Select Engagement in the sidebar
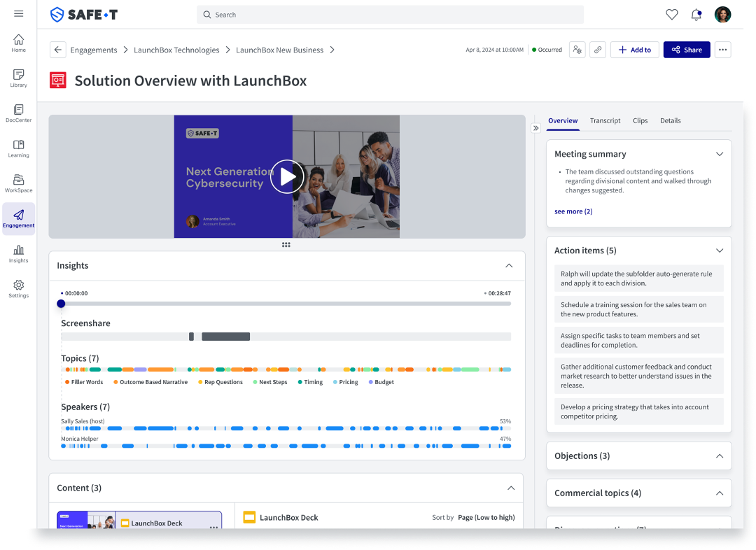 coord(18,219)
